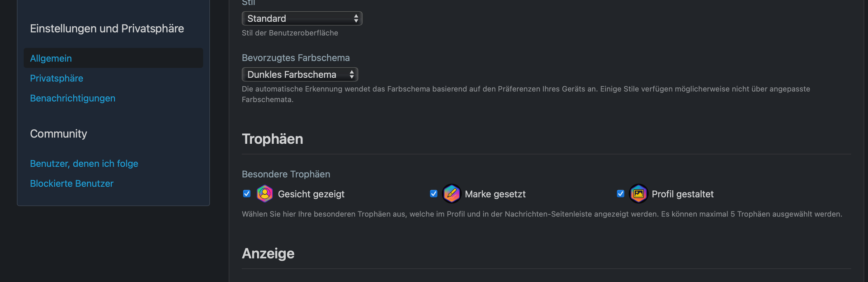The image size is (868, 282).
Task: Open the Blockierte Benutzer link
Action: tap(71, 183)
